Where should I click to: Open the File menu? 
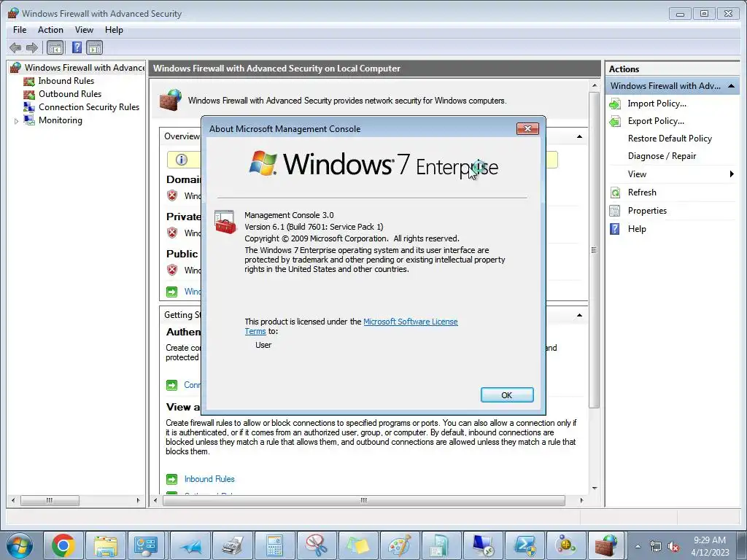(x=20, y=29)
